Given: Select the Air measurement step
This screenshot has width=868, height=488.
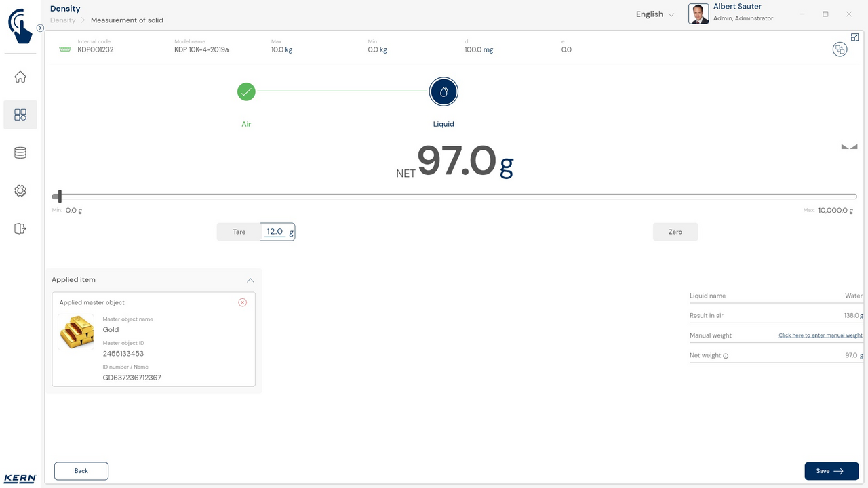Looking at the screenshot, I should click(246, 92).
